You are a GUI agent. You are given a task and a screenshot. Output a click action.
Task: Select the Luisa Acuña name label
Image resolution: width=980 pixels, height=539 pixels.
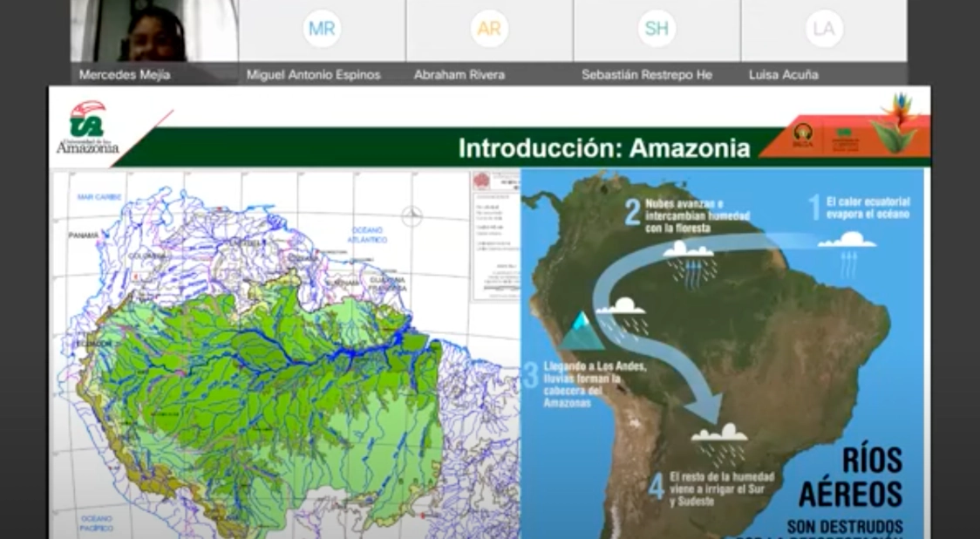pos(783,75)
